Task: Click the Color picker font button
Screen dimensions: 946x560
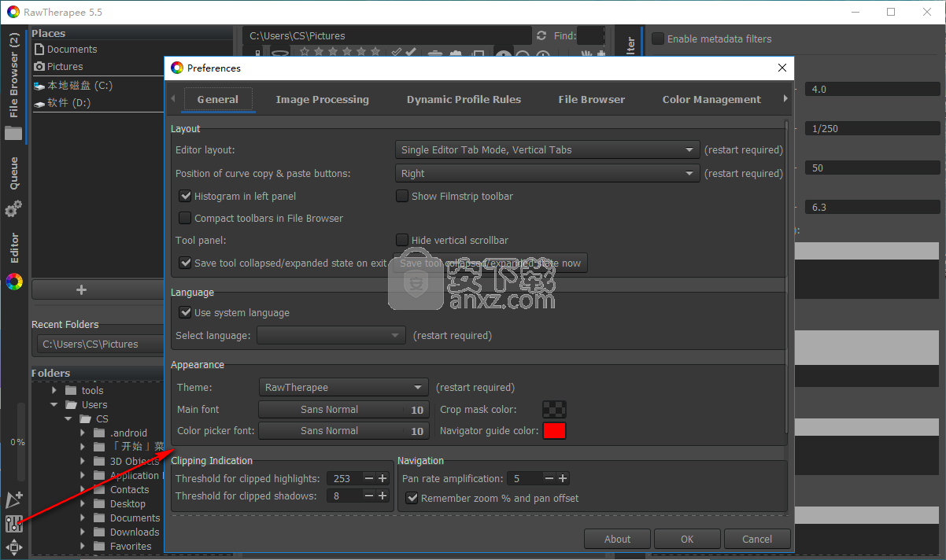Action: [x=343, y=430]
